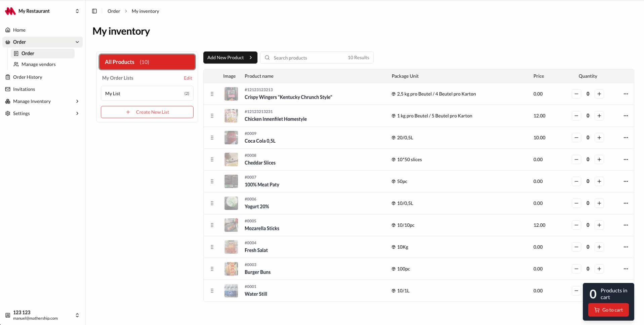Open Invitations page
This screenshot has width=644, height=325.
tap(42, 89)
